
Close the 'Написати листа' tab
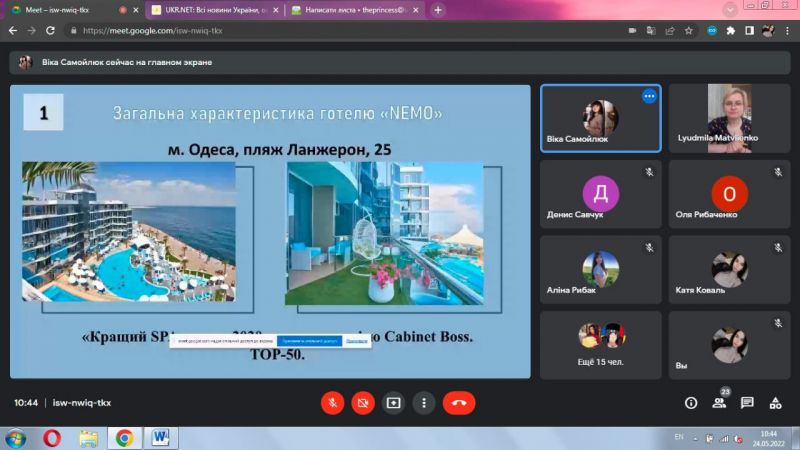coord(416,10)
